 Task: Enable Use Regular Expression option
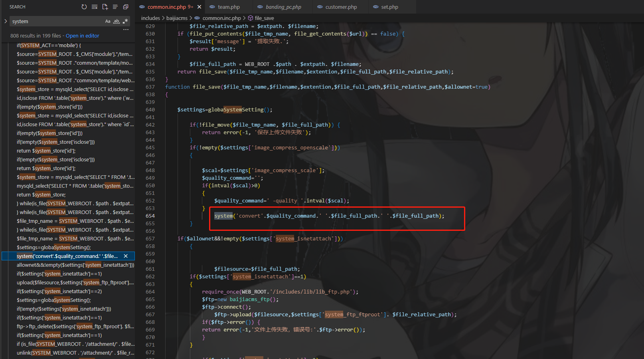[125, 21]
